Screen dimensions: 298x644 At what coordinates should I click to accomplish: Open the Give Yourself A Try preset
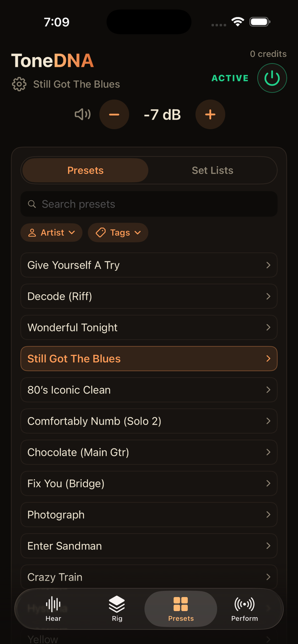(x=149, y=265)
